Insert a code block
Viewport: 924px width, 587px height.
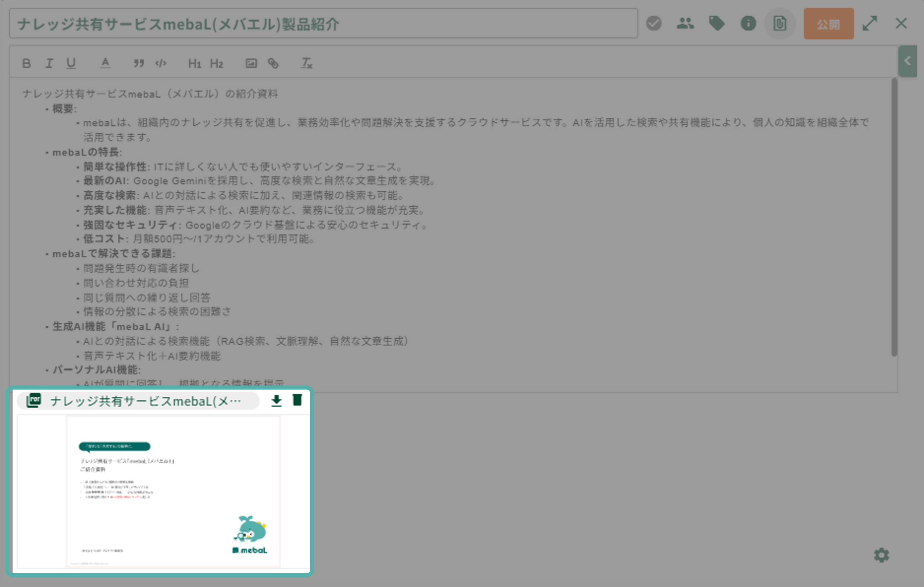click(161, 63)
